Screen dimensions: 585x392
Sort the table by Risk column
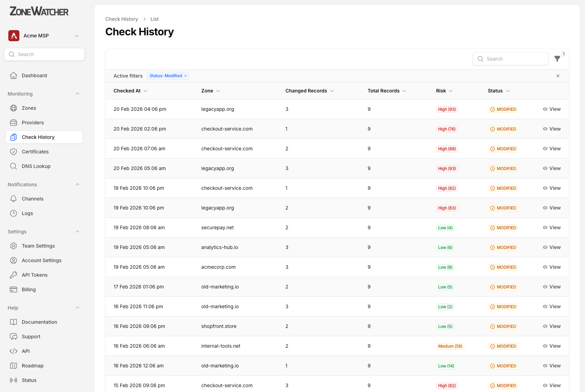pyautogui.click(x=444, y=91)
